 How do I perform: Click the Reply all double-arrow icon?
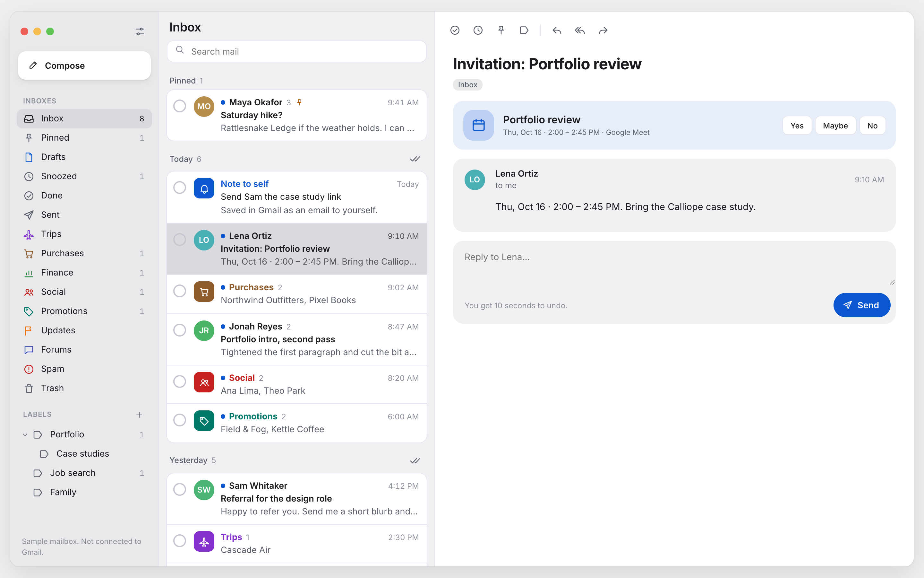pos(580,30)
